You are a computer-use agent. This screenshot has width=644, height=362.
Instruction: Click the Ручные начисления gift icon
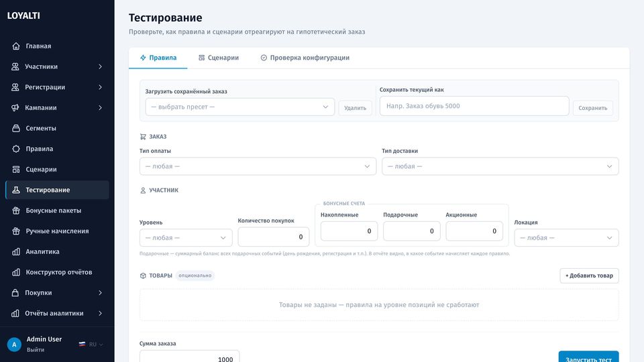16,231
